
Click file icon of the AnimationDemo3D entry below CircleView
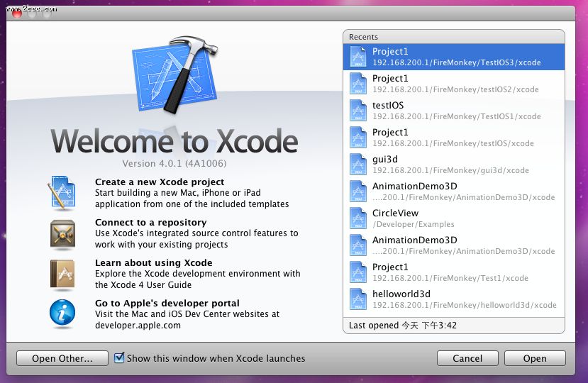pos(358,245)
